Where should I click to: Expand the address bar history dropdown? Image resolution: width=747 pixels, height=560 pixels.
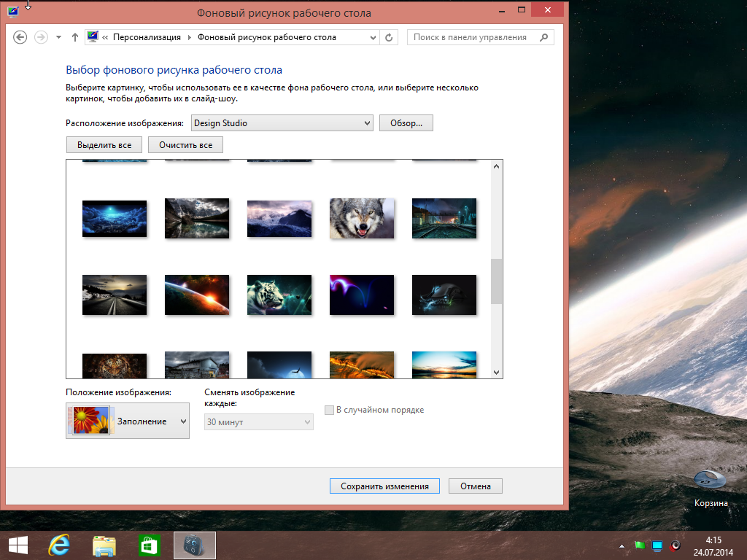[373, 37]
